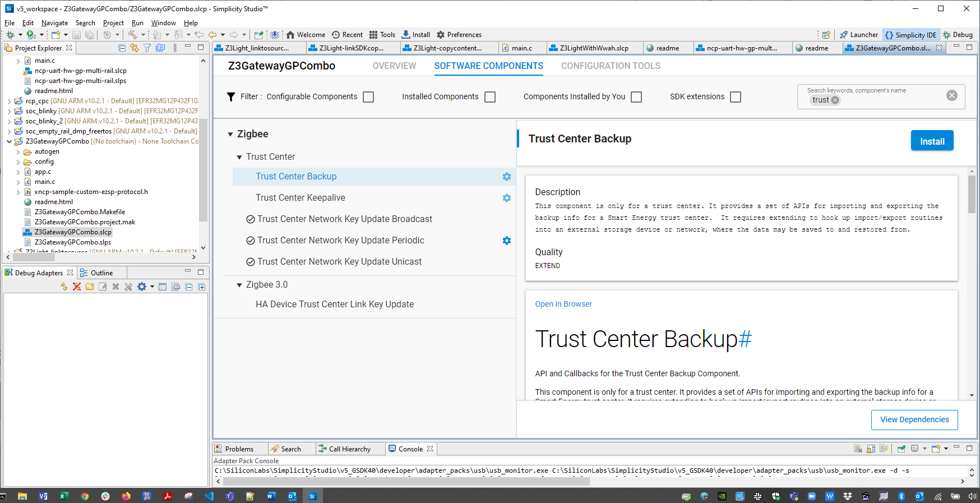Click the Preferences gear in toolbar
The height and width of the screenshot is (503, 980).
(459, 35)
